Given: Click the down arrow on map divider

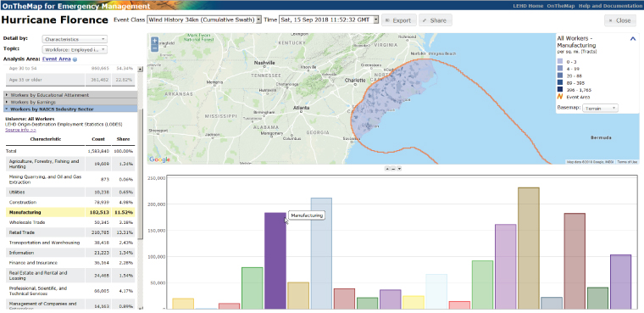Looking at the screenshot, I should [398, 169].
